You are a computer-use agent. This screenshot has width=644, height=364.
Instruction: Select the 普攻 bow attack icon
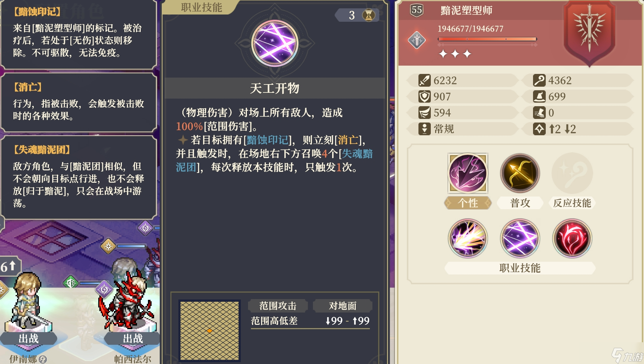(x=520, y=173)
